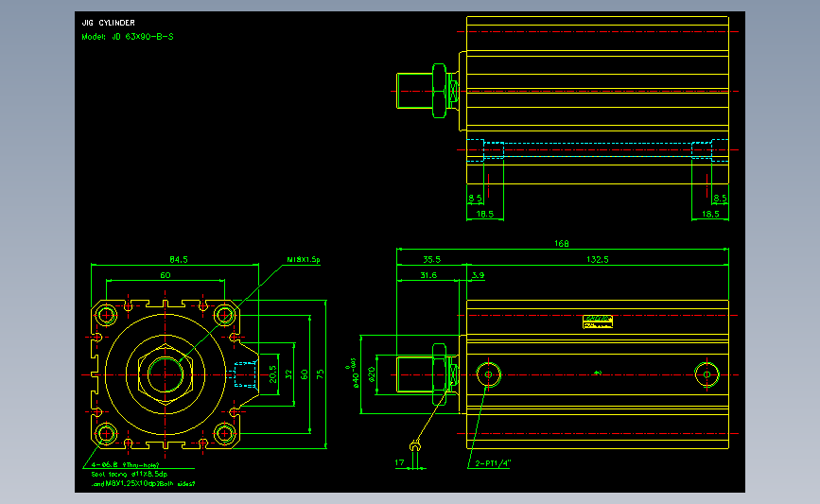
Task: Click the left 18.5 dimension in top view
Action: [x=485, y=214]
